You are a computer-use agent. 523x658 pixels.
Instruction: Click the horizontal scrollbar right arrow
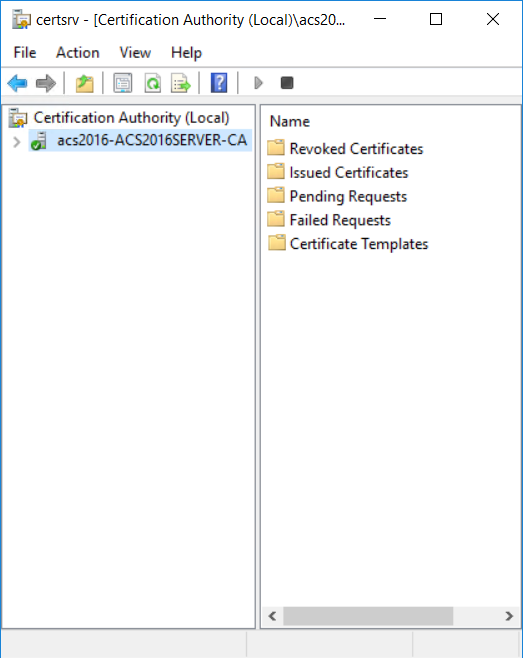(509, 616)
